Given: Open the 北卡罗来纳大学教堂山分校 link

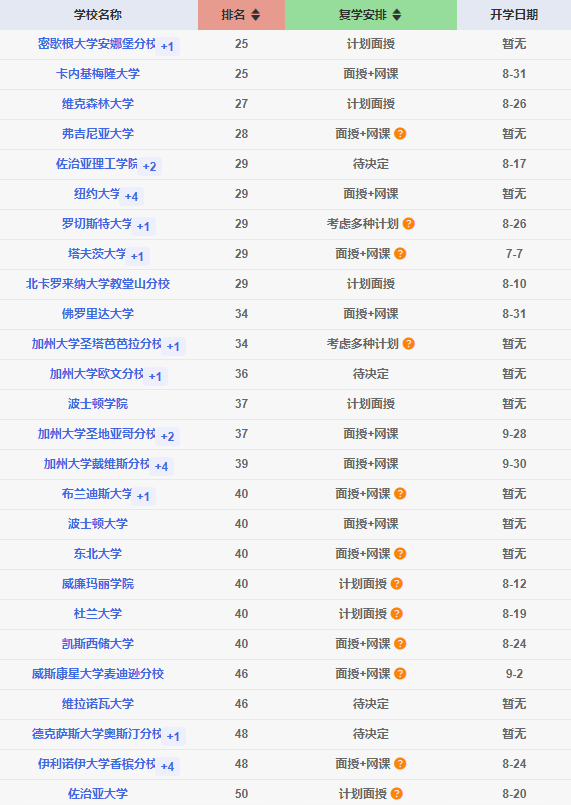Looking at the screenshot, I should (98, 283).
